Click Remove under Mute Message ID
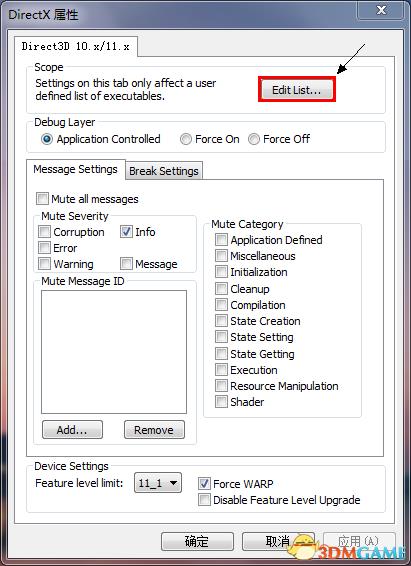This screenshot has height=566, width=411. point(154,430)
